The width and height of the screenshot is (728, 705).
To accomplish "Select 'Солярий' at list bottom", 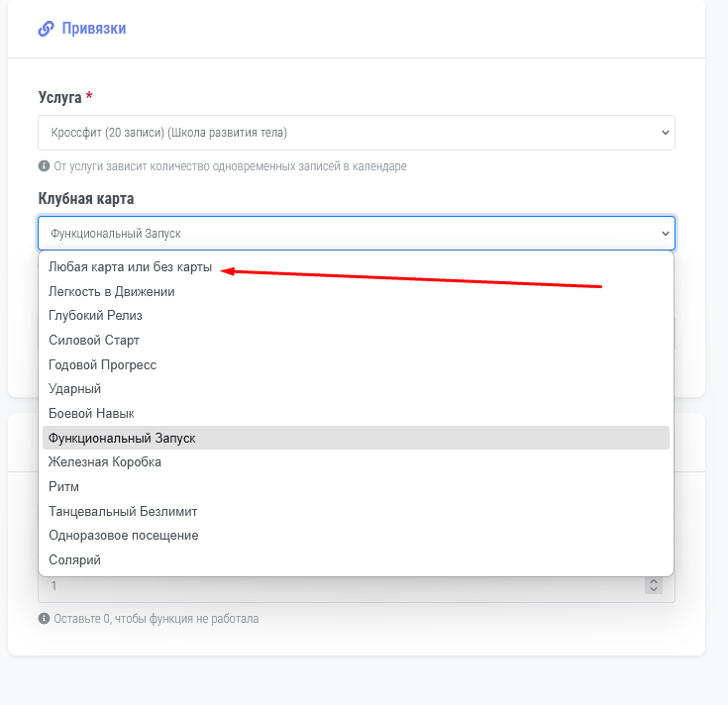I will (74, 559).
